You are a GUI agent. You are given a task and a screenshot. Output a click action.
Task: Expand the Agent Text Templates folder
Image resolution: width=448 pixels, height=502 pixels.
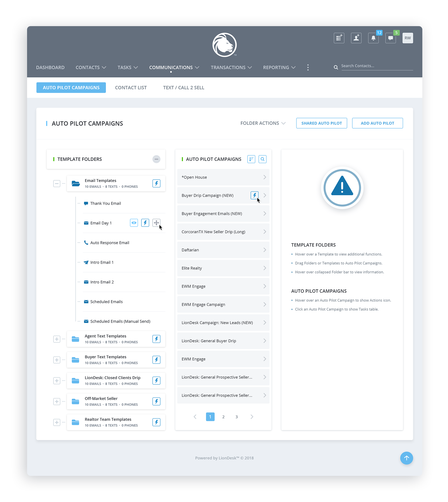(57, 339)
